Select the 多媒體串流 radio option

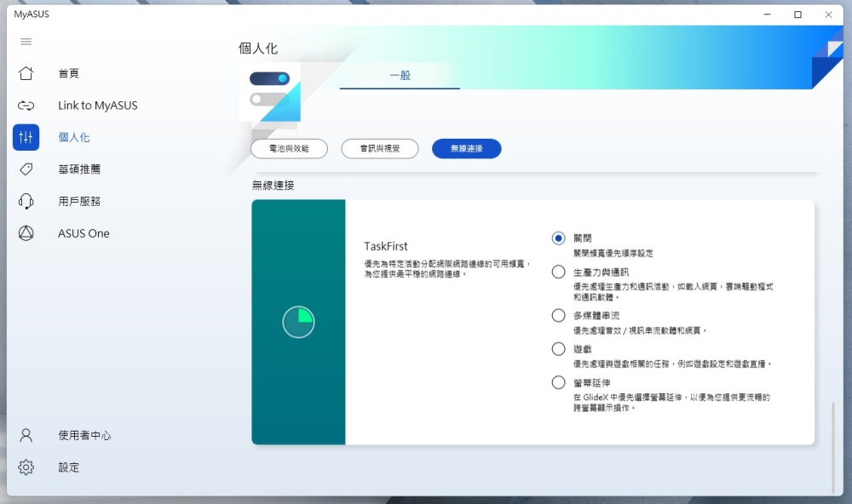click(x=558, y=316)
